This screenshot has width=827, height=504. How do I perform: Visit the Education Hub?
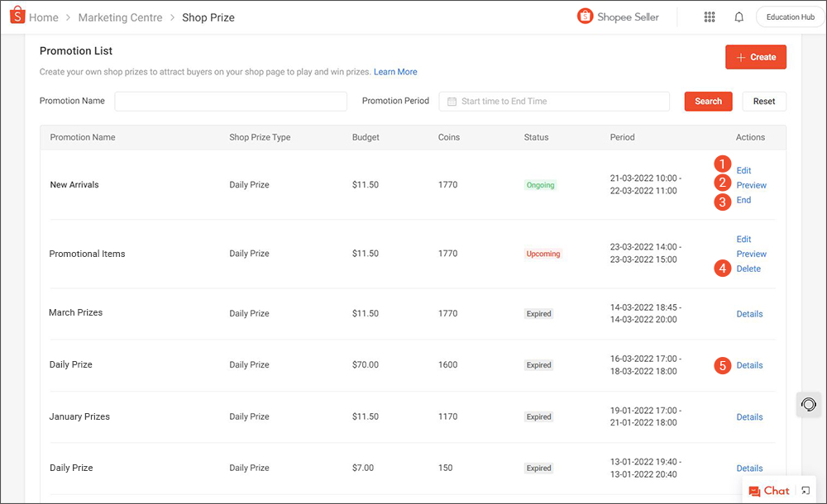[x=789, y=17]
